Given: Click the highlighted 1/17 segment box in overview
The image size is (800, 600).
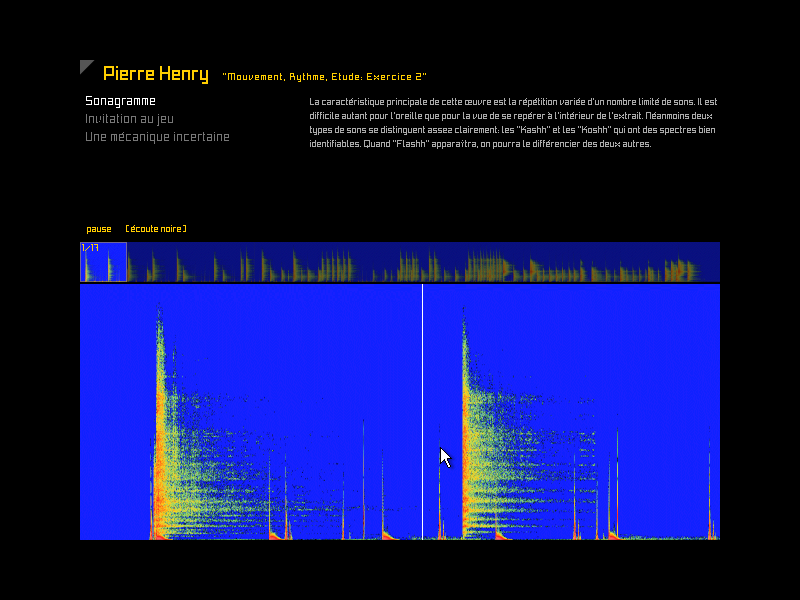Looking at the screenshot, I should tap(103, 262).
